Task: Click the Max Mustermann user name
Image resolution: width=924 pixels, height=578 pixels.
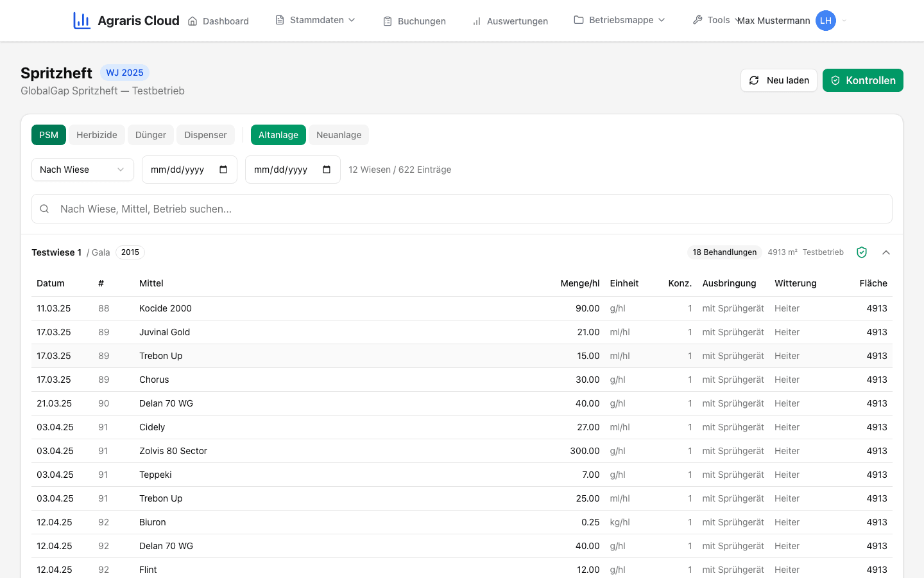Action: pyautogui.click(x=773, y=21)
